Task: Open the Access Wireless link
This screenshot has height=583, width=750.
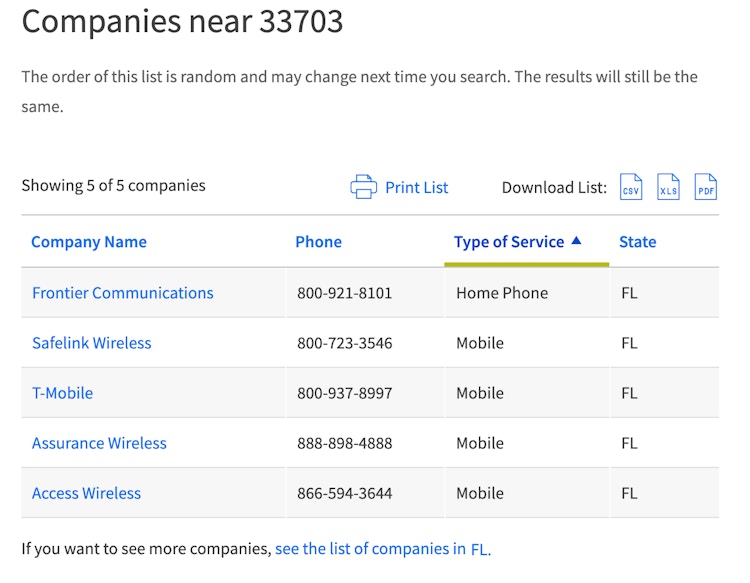Action: coord(87,494)
